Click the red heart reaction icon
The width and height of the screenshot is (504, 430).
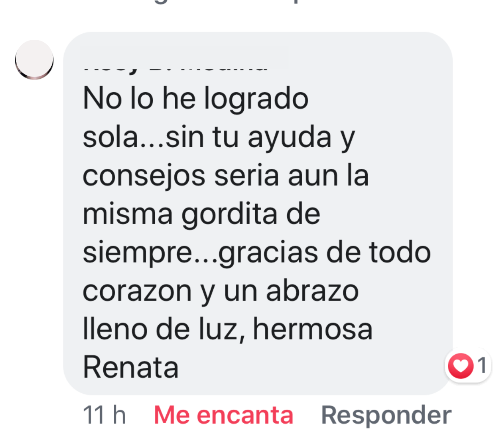click(460, 365)
